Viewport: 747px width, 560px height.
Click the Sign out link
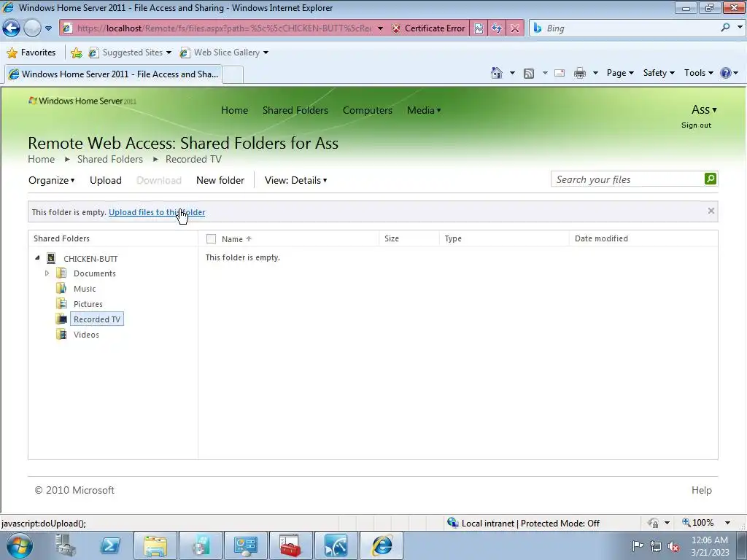696,125
